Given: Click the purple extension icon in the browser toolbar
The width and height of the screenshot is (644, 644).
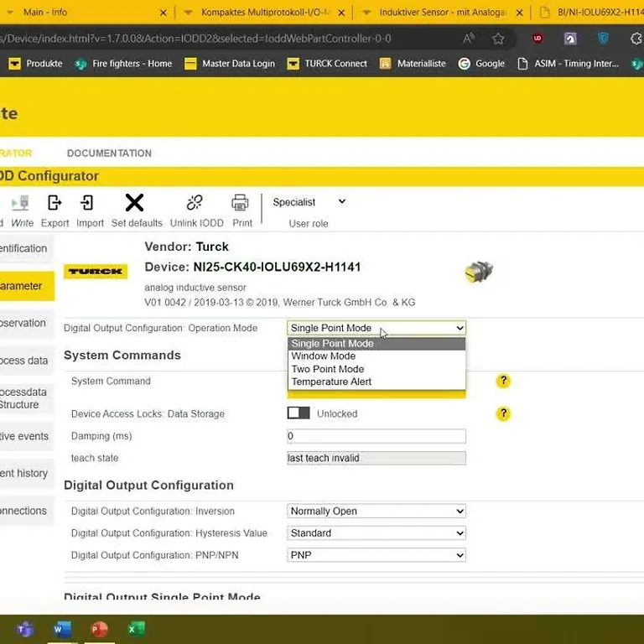Looking at the screenshot, I should 570,39.
